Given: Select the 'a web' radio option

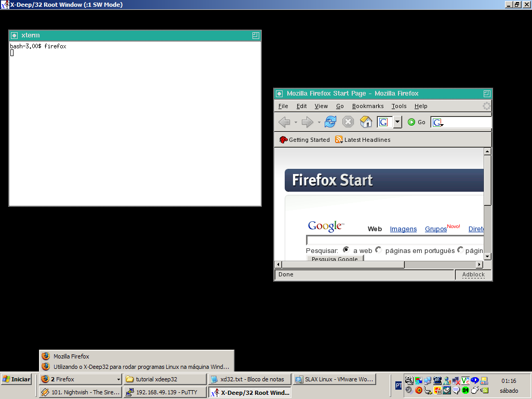Looking at the screenshot, I should (x=345, y=250).
